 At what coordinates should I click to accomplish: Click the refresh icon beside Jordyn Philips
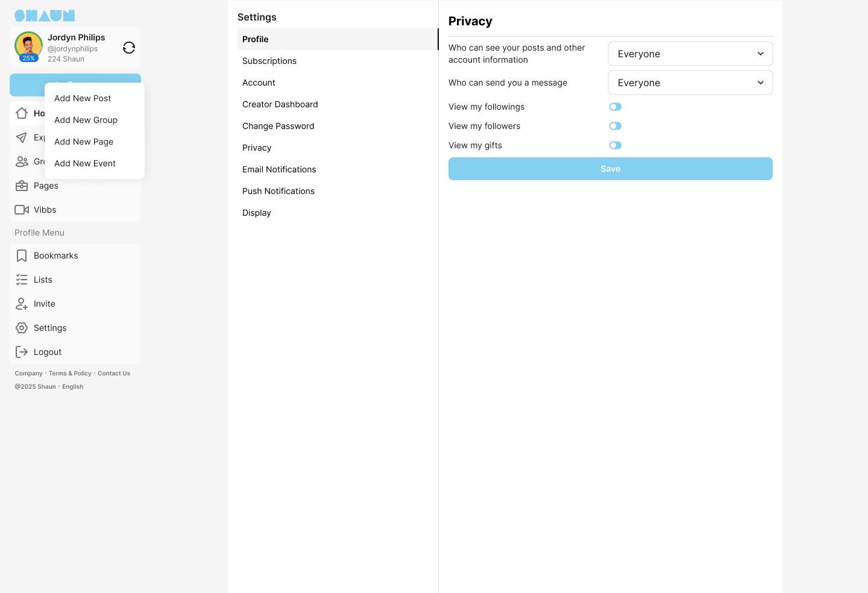point(128,48)
